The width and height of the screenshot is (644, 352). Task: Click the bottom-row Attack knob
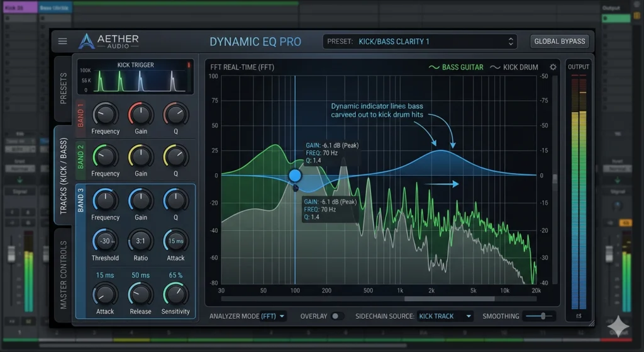click(105, 295)
